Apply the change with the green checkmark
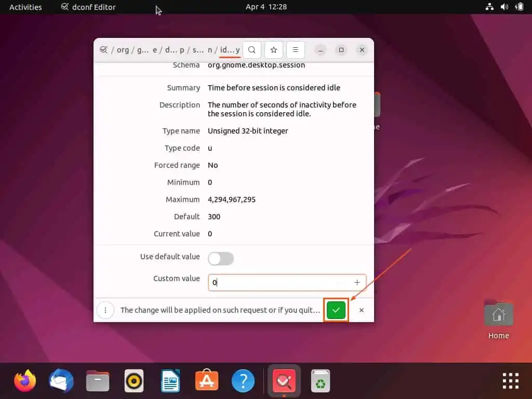 pyautogui.click(x=336, y=310)
